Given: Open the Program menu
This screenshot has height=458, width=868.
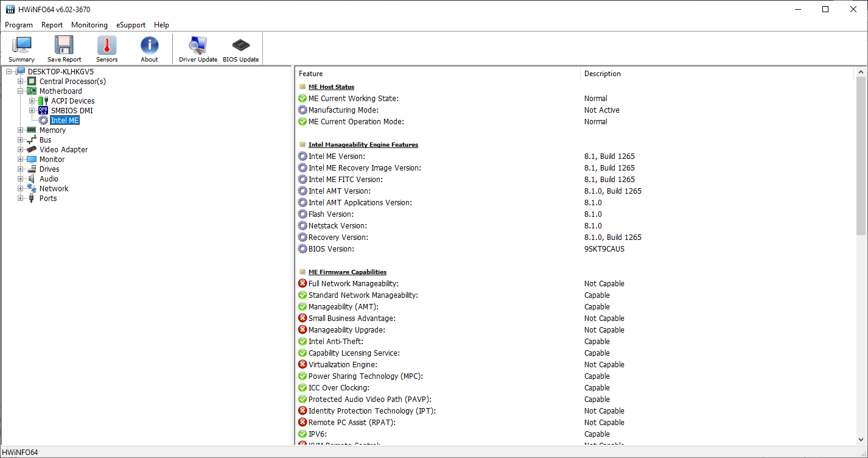Looking at the screenshot, I should [19, 25].
